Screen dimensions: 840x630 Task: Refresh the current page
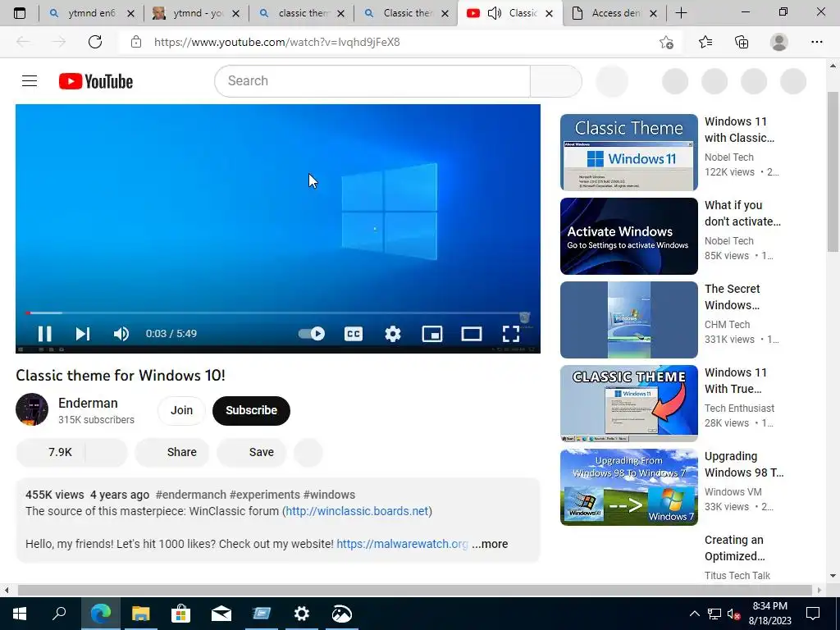click(95, 42)
